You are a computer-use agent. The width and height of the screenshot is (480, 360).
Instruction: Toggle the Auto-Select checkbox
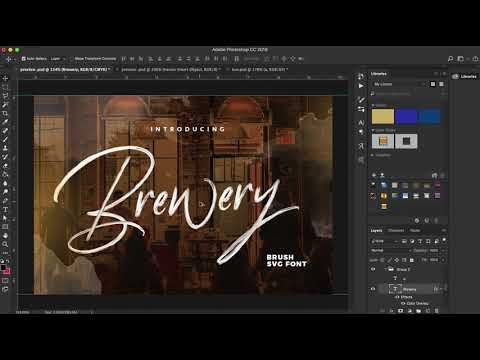click(x=24, y=59)
